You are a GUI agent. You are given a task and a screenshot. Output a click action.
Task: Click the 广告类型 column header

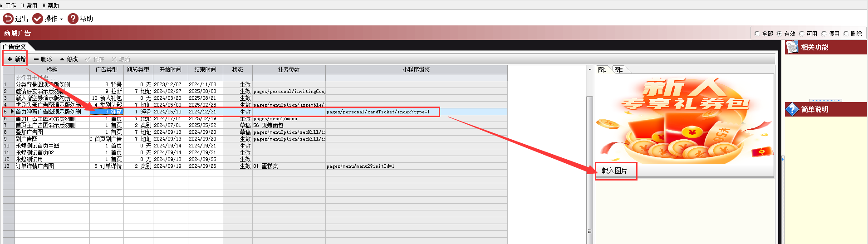pyautogui.click(x=107, y=69)
